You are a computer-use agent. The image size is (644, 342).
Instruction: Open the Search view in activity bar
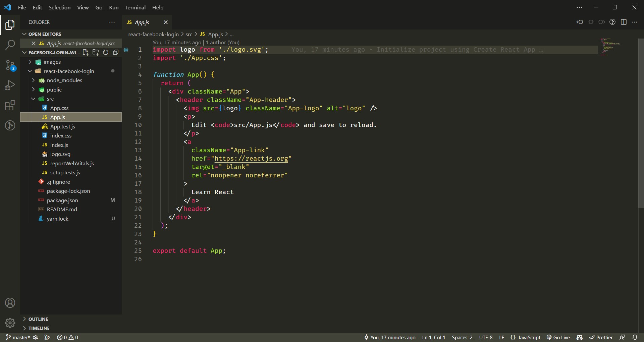point(10,45)
